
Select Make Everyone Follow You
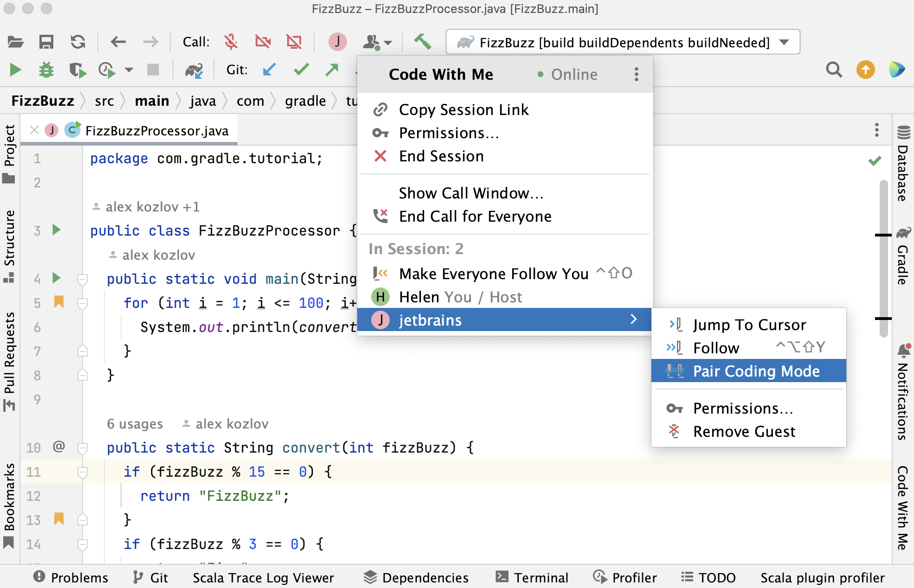pyautogui.click(x=505, y=274)
